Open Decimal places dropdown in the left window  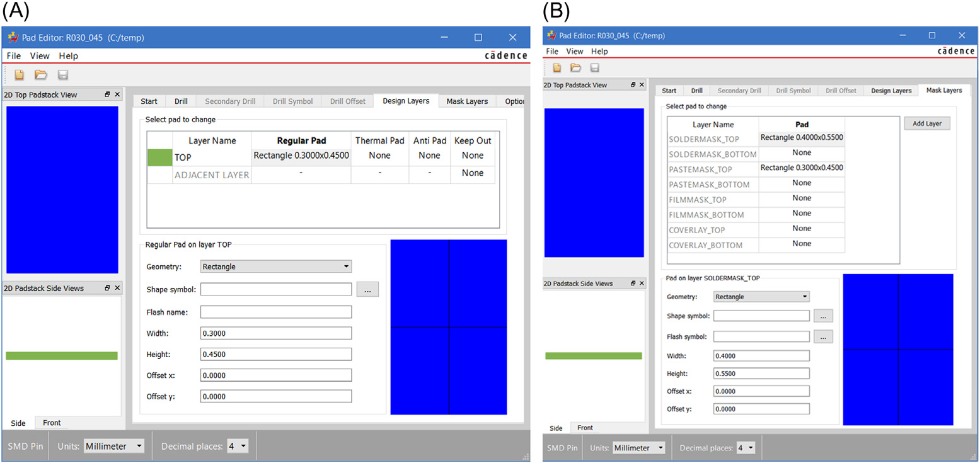238,446
